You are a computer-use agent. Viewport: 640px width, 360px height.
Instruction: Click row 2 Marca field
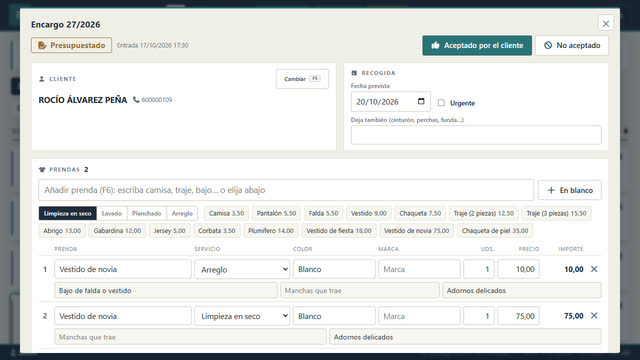pyautogui.click(x=419, y=316)
